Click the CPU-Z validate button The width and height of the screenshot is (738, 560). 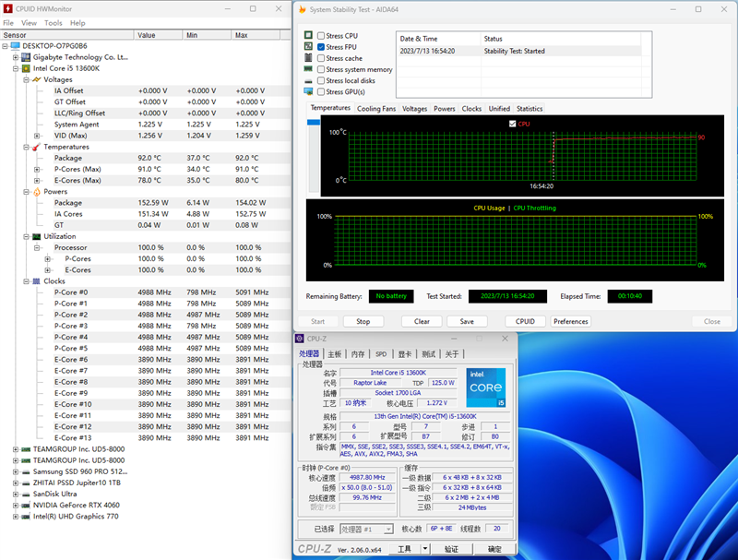click(x=451, y=549)
